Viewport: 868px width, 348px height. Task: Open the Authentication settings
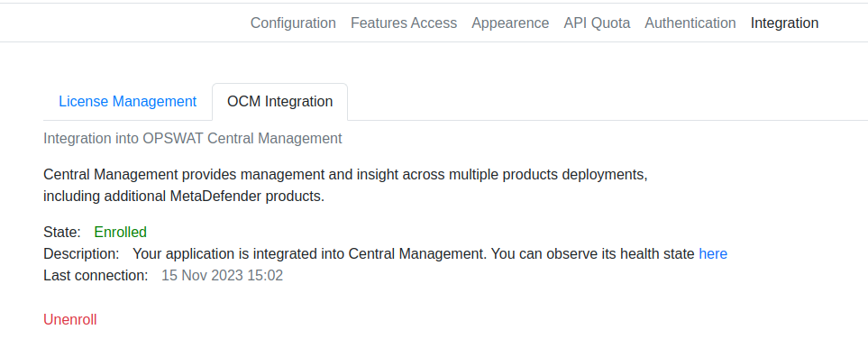click(690, 23)
